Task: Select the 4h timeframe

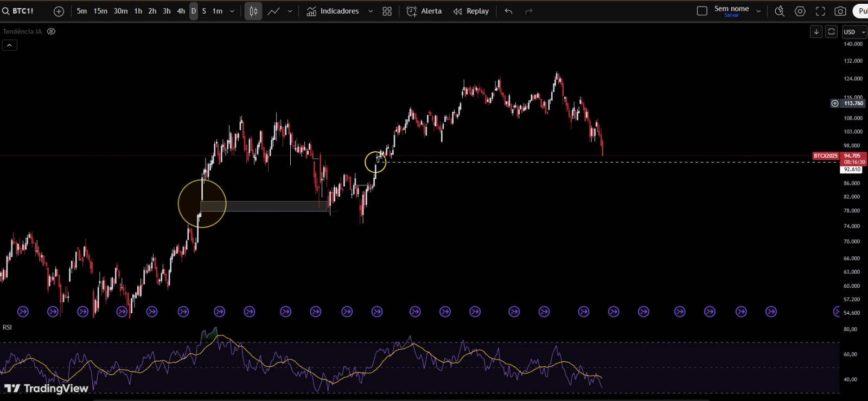Action: [x=181, y=11]
